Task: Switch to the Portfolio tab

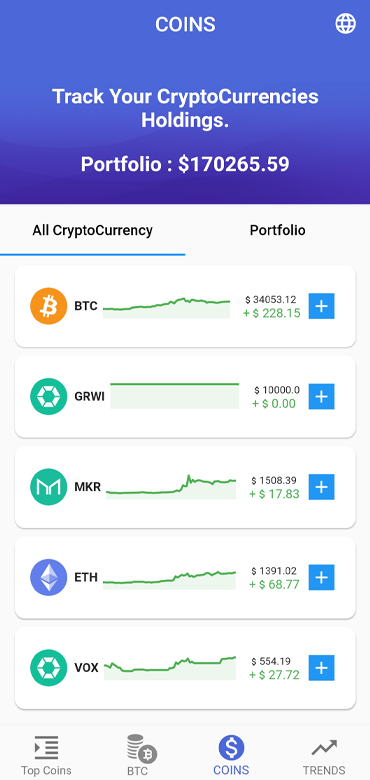Action: (x=278, y=230)
